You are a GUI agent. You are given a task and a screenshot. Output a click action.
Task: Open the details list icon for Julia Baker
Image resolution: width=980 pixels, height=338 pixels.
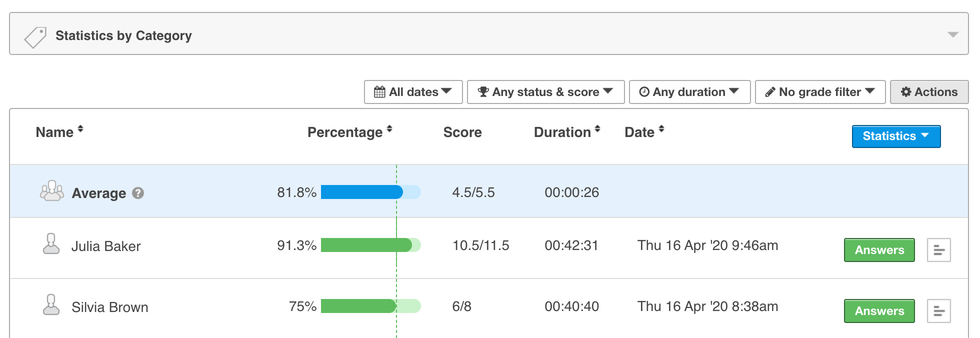pos(938,250)
